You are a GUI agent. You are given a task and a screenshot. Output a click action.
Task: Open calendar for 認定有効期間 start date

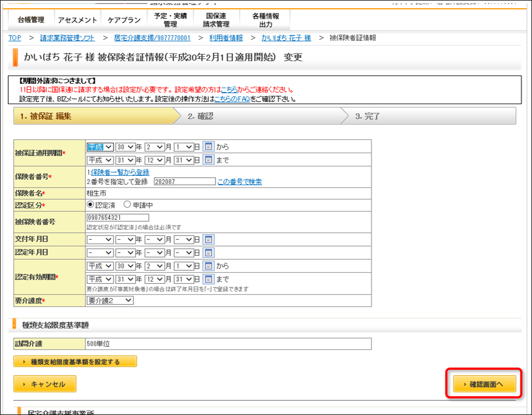[x=208, y=266]
